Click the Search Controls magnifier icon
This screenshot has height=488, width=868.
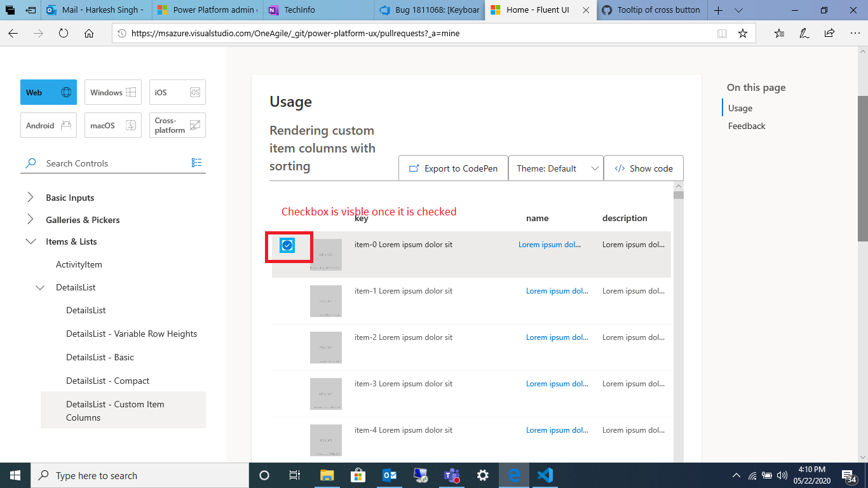coord(30,163)
